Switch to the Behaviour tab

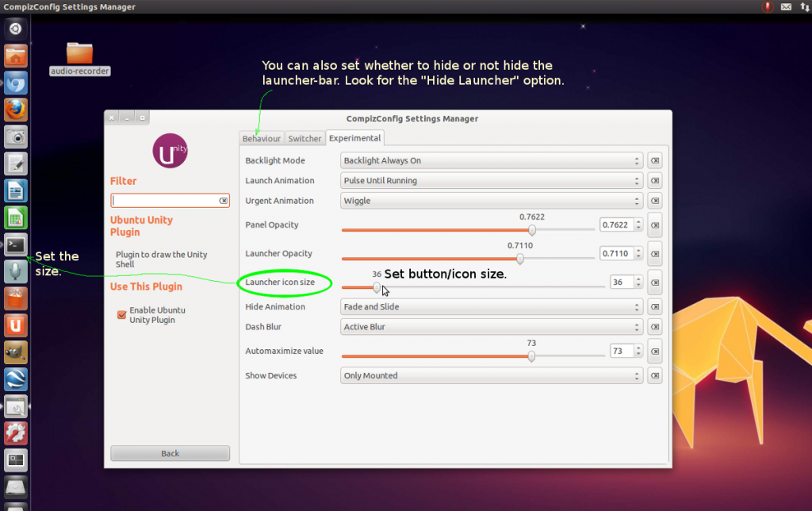coord(262,138)
